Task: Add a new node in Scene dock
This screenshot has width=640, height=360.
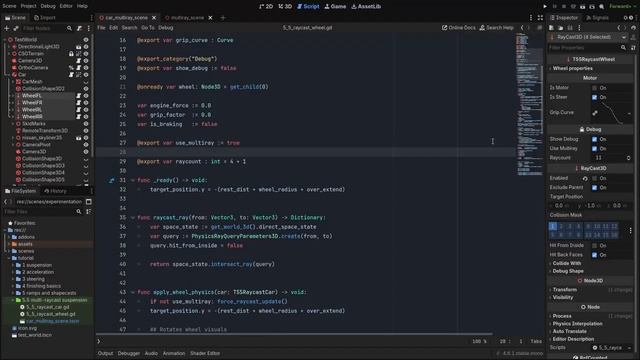Action: coord(7,28)
